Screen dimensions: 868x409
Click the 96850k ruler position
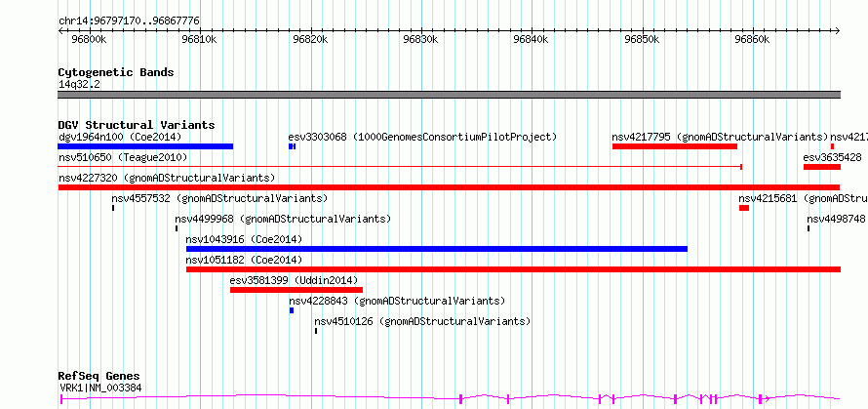[x=643, y=40]
